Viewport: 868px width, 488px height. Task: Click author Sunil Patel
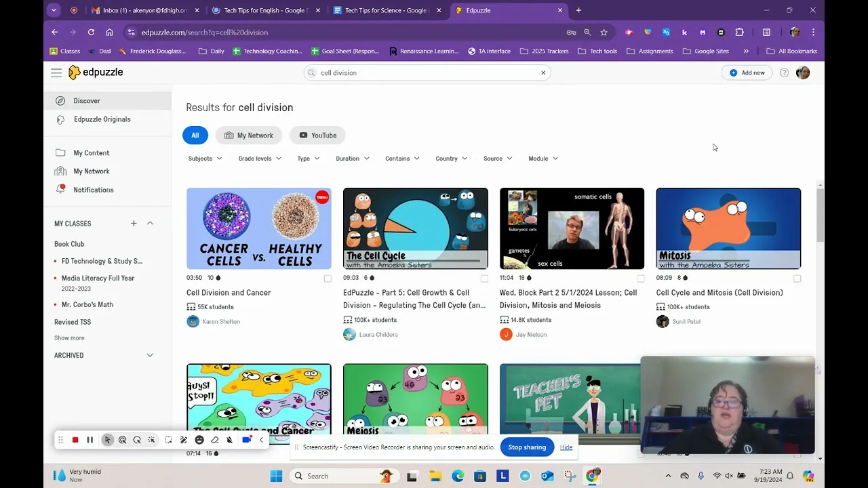[x=686, y=321]
